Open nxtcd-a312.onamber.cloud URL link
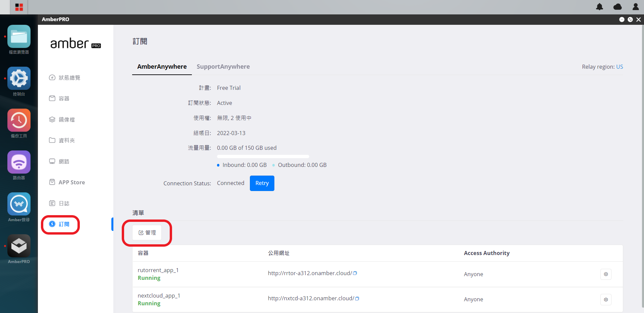 [x=311, y=298]
